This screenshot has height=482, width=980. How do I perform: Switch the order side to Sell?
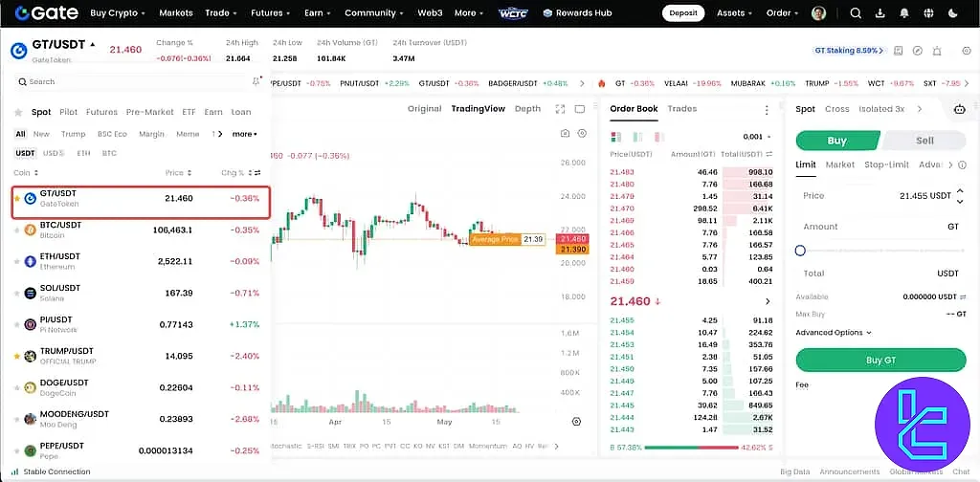pyautogui.click(x=924, y=141)
